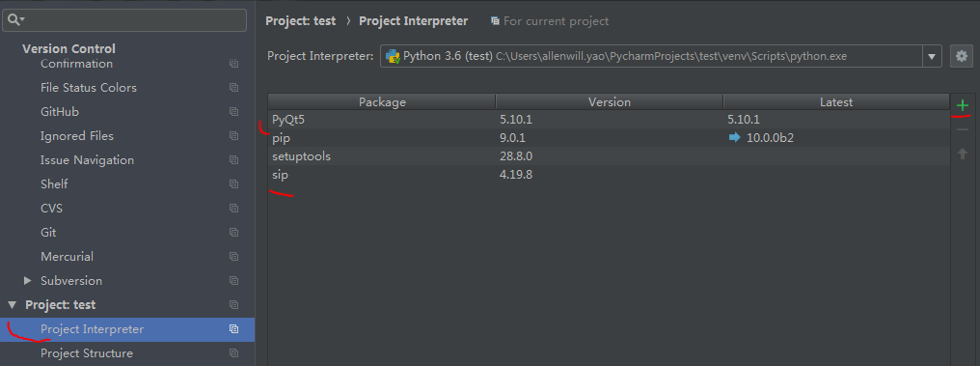This screenshot has height=366, width=980.
Task: Sort table by Latest column header
Action: (836, 102)
